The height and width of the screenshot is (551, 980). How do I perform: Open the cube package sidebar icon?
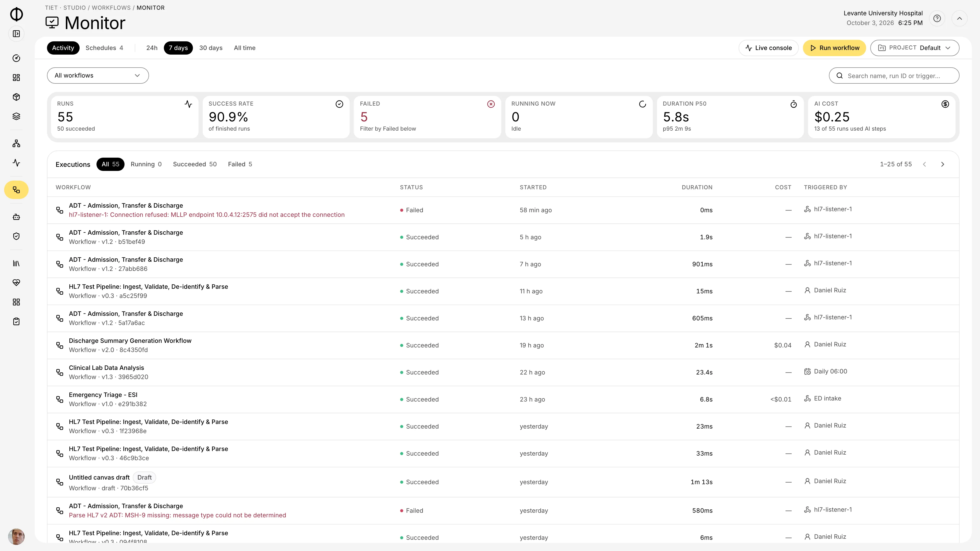tap(16, 97)
